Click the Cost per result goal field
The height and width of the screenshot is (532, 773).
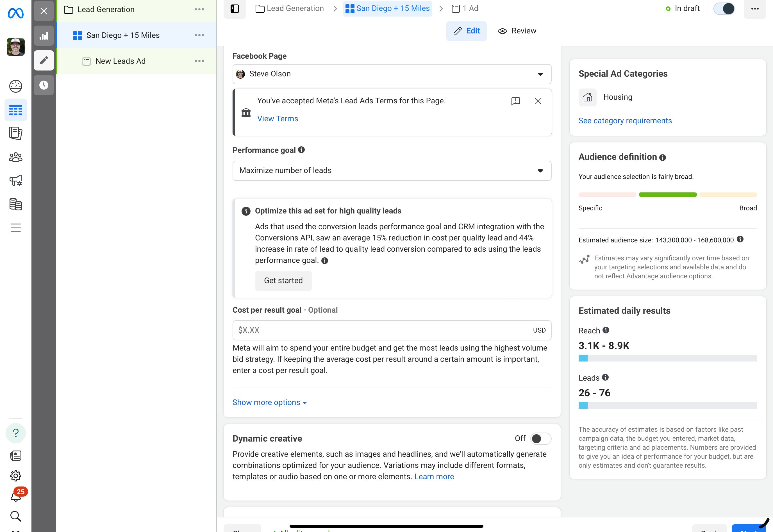[383, 330]
